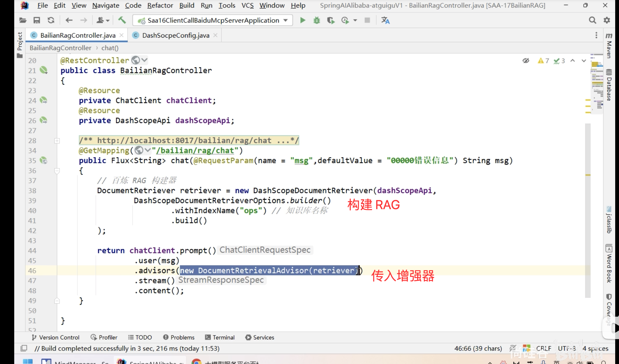Open the run configuration dropdown
The width and height of the screenshot is (619, 364).
(x=213, y=20)
